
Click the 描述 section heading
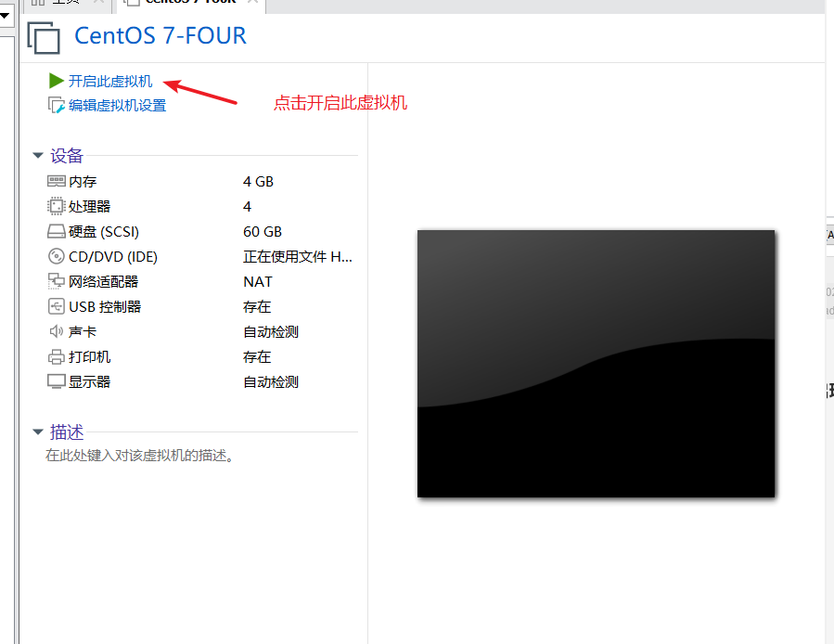(x=67, y=431)
